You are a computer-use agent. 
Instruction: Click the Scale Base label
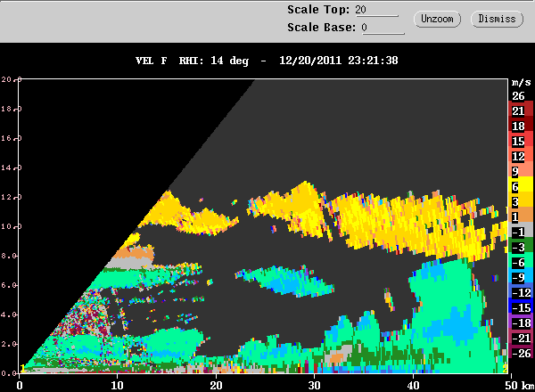pos(321,28)
